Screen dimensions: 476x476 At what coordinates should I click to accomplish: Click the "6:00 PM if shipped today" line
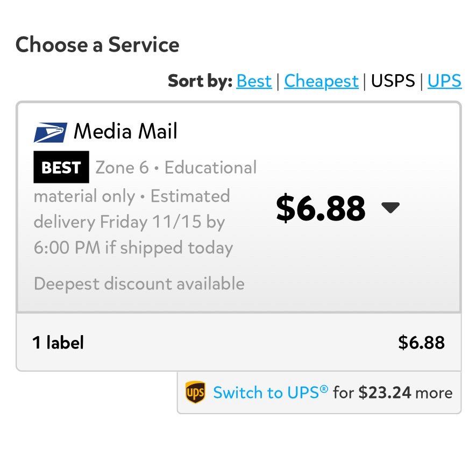tap(133, 248)
